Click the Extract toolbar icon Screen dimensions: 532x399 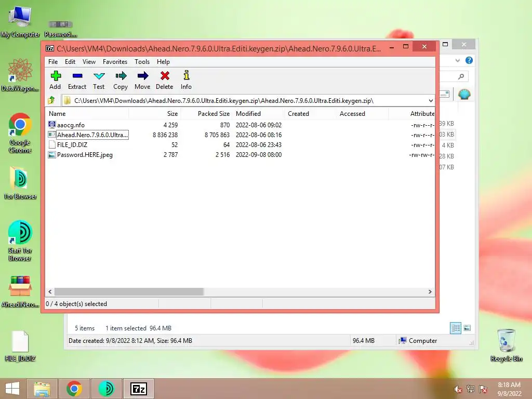tap(77, 80)
